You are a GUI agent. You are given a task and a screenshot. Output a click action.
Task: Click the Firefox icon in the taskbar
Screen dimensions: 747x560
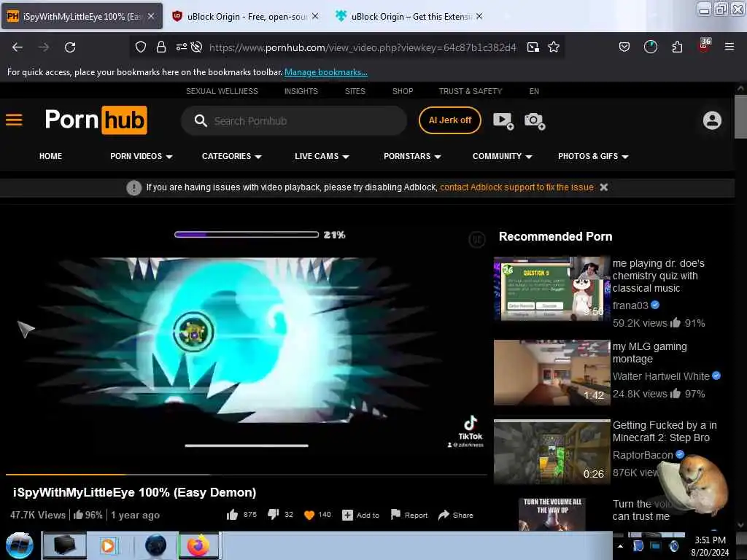[198, 545]
